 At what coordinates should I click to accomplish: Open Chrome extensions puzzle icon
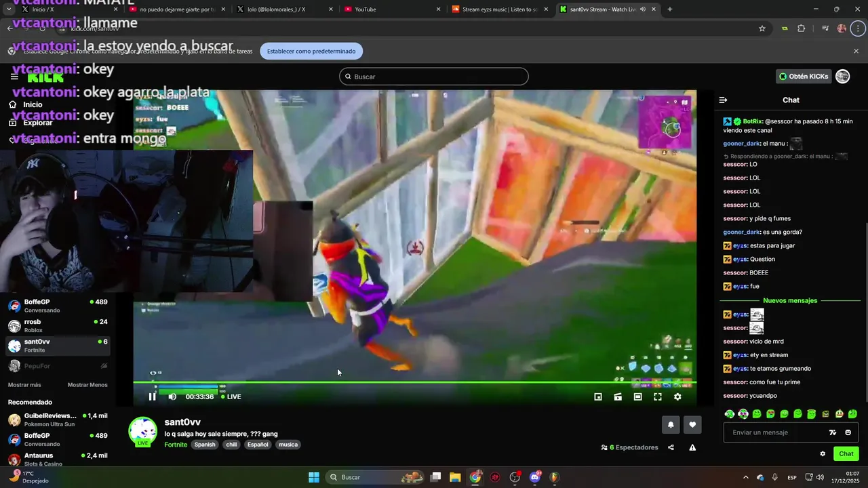tap(802, 28)
